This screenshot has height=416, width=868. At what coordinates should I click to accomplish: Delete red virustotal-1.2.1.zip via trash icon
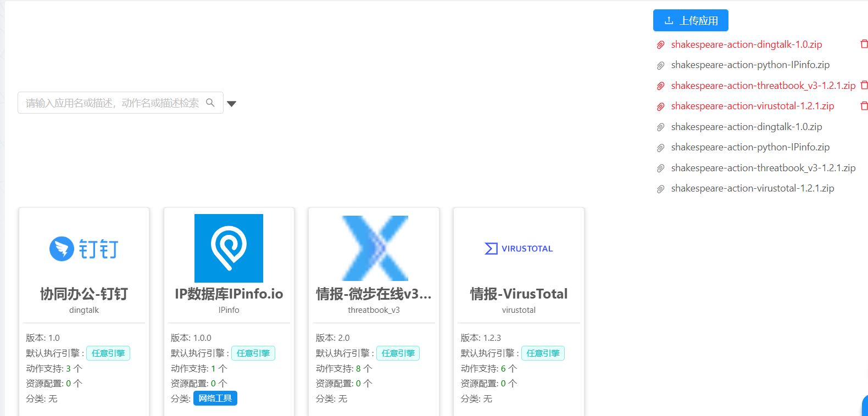(x=864, y=106)
